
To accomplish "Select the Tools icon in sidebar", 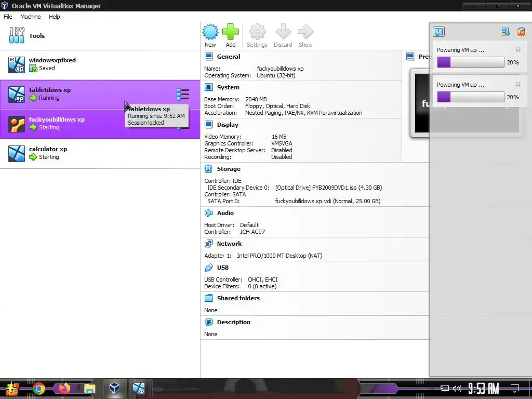I will [17, 35].
